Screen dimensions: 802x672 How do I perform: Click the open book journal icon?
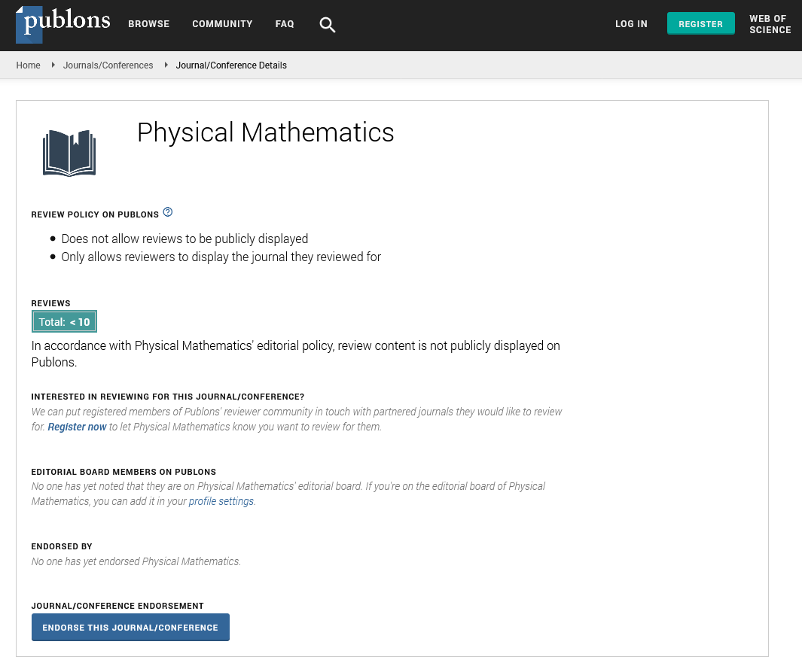click(69, 153)
